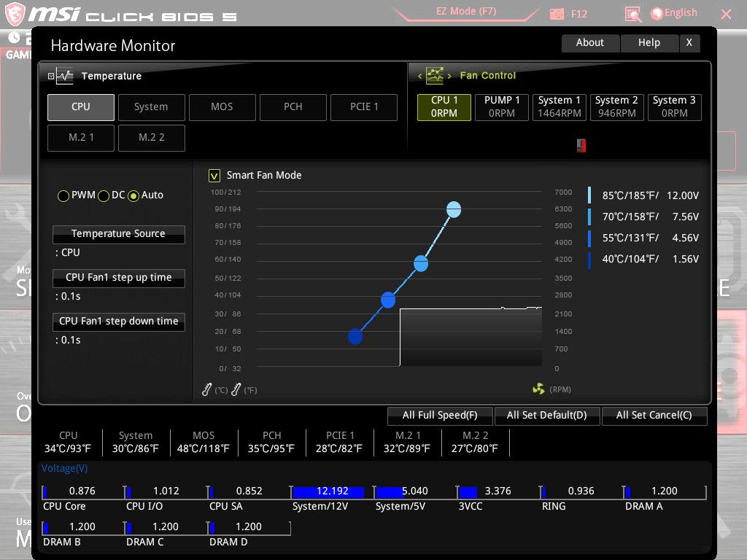Switch to the System temperature tab

point(151,106)
